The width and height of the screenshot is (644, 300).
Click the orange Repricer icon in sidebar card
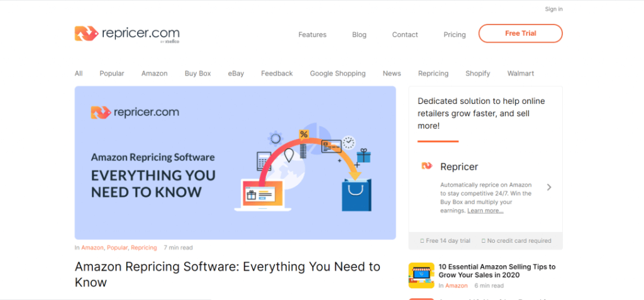point(427,165)
